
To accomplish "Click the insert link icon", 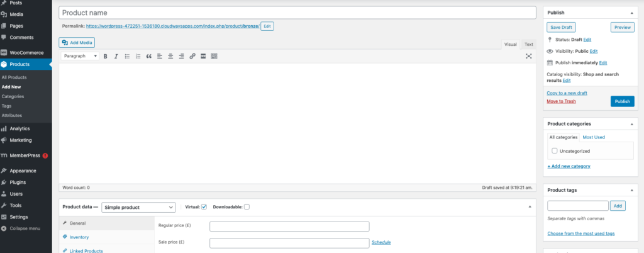I will (192, 56).
